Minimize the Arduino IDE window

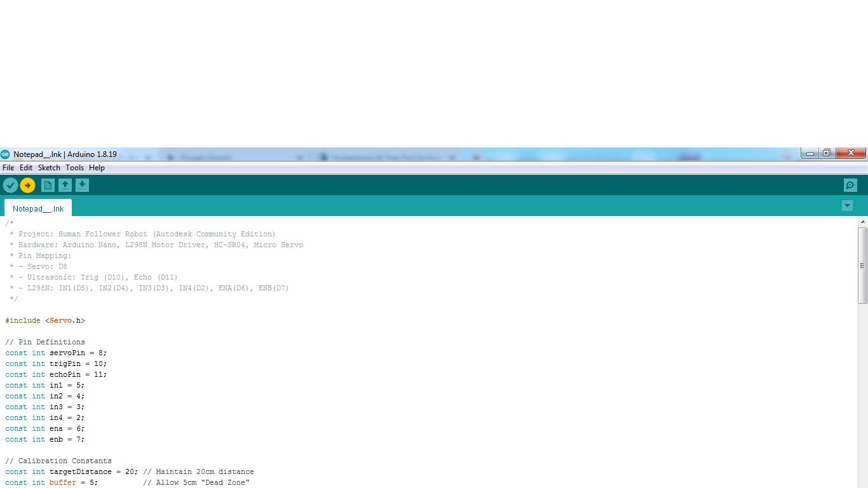[809, 153]
